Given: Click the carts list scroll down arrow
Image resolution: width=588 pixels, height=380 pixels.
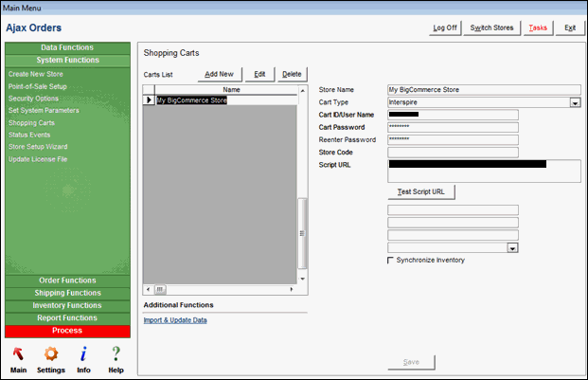Looking at the screenshot, I should tap(302, 280).
